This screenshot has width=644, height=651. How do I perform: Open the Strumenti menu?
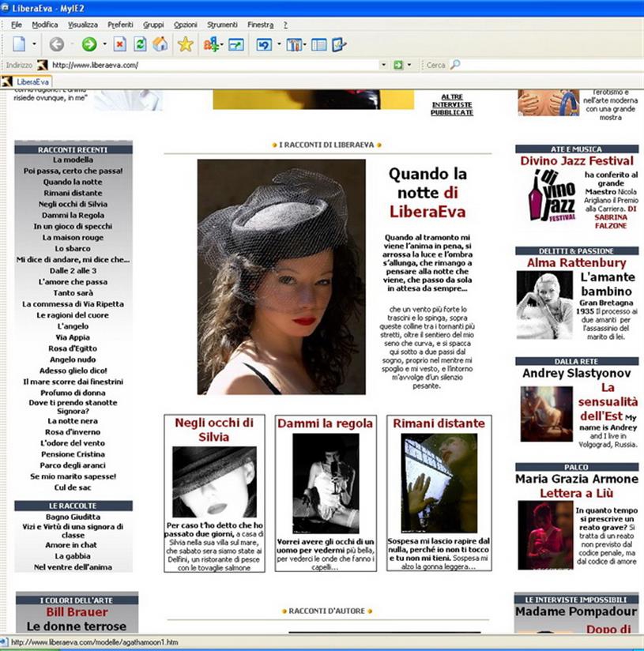[222, 25]
